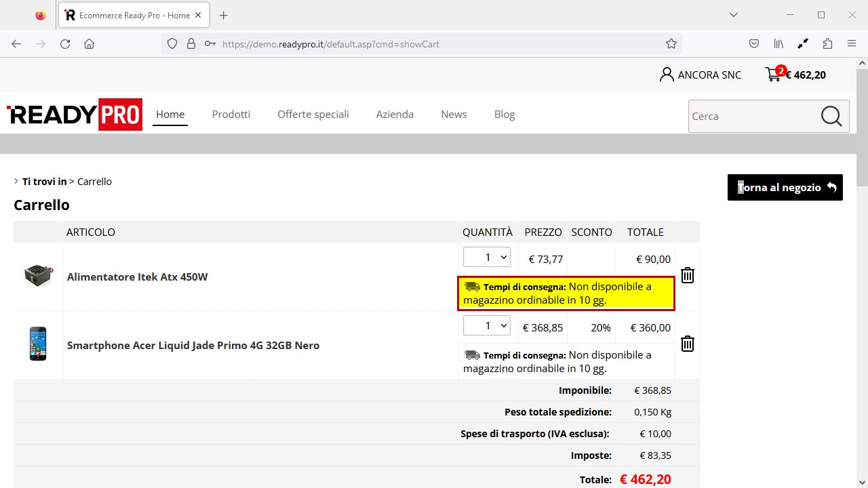868x488 pixels.
Task: Open a new browser tab
Action: pyautogui.click(x=224, y=15)
